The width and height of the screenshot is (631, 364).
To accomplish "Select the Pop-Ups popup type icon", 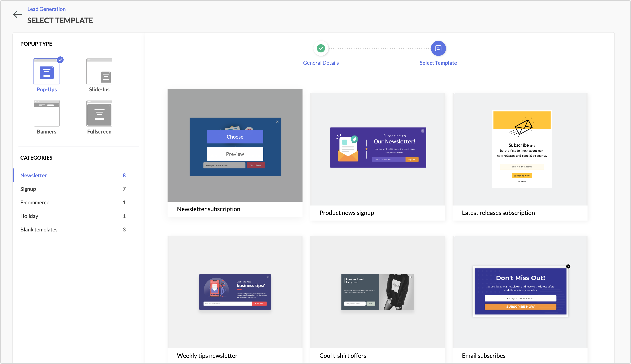I will (46, 71).
